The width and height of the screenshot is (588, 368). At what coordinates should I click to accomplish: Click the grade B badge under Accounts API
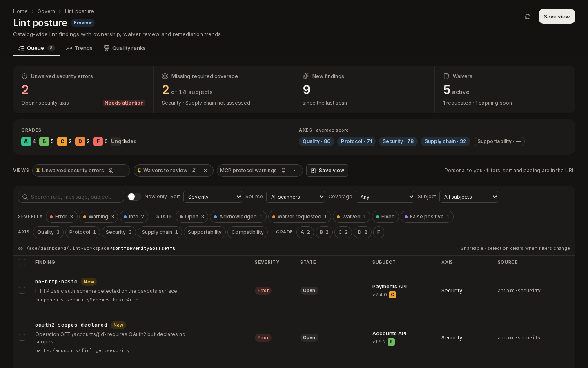(x=391, y=342)
